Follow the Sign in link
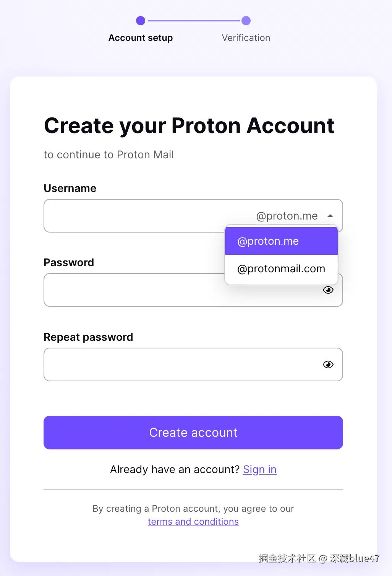392x576 pixels. (260, 469)
